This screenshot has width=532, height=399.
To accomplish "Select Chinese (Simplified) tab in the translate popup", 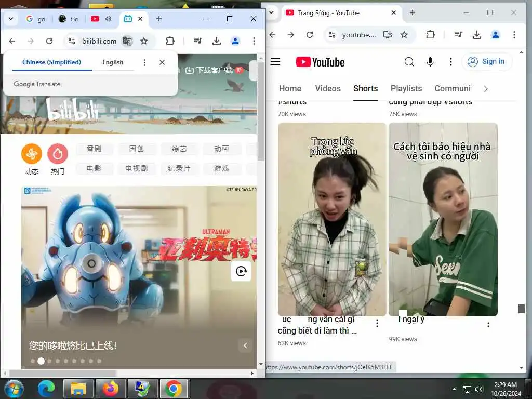I will 51,62.
